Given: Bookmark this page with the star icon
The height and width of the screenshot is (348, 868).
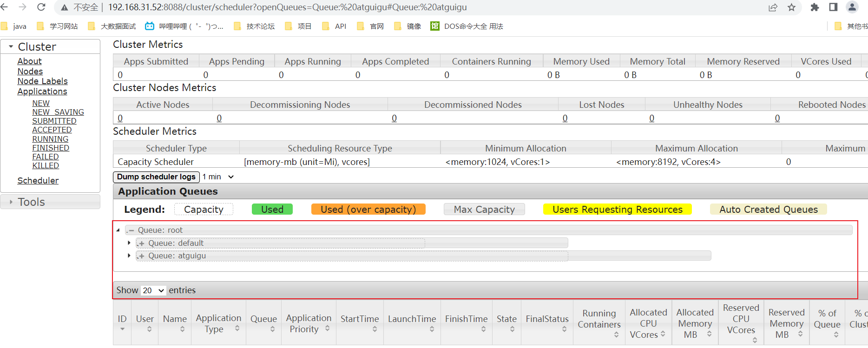Looking at the screenshot, I should tap(792, 7).
